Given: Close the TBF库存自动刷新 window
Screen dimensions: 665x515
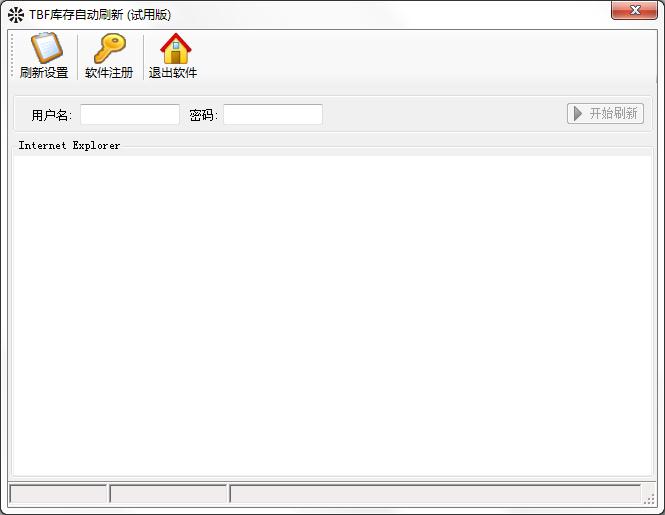Looking at the screenshot, I should coord(634,10).
